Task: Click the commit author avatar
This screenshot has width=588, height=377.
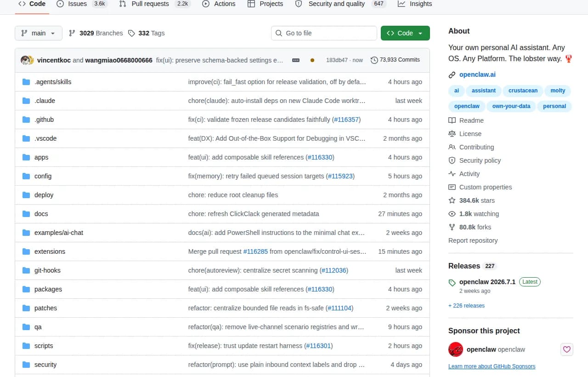Action: pyautogui.click(x=27, y=60)
